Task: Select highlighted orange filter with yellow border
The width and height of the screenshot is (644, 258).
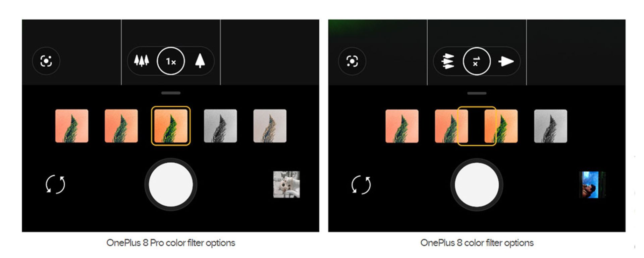Action: 171,126
